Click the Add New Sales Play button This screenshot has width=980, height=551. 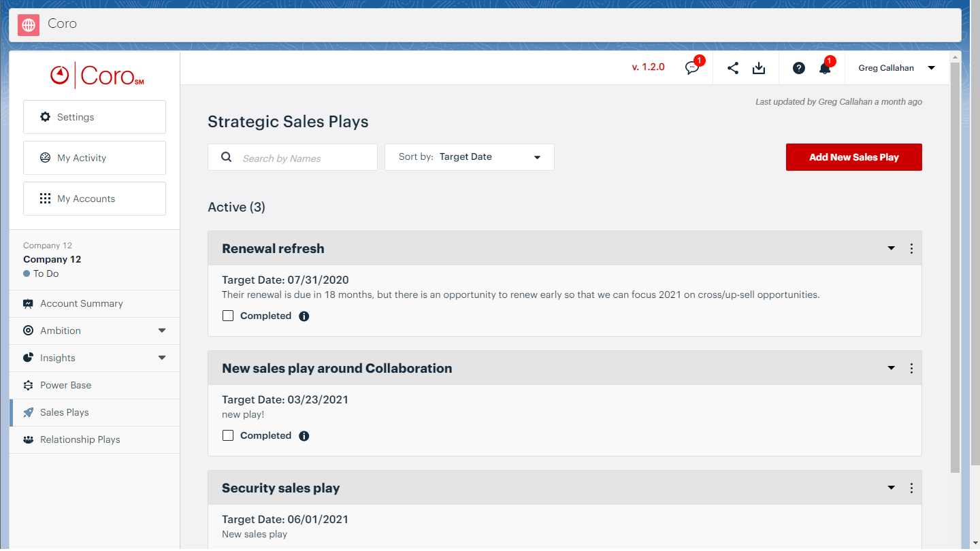(x=853, y=156)
